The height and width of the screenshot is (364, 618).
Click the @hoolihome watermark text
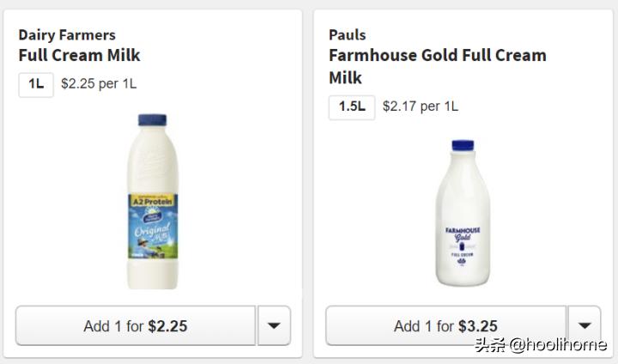(x=558, y=345)
